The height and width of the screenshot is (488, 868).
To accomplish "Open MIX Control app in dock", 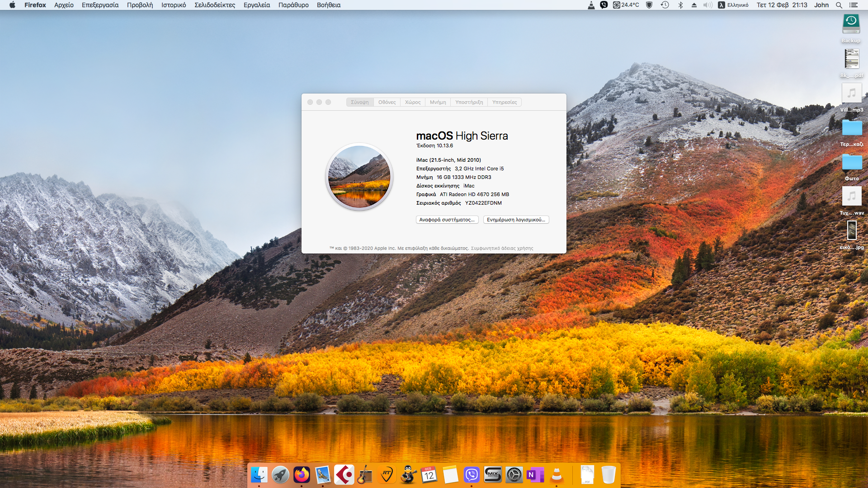I will point(493,475).
